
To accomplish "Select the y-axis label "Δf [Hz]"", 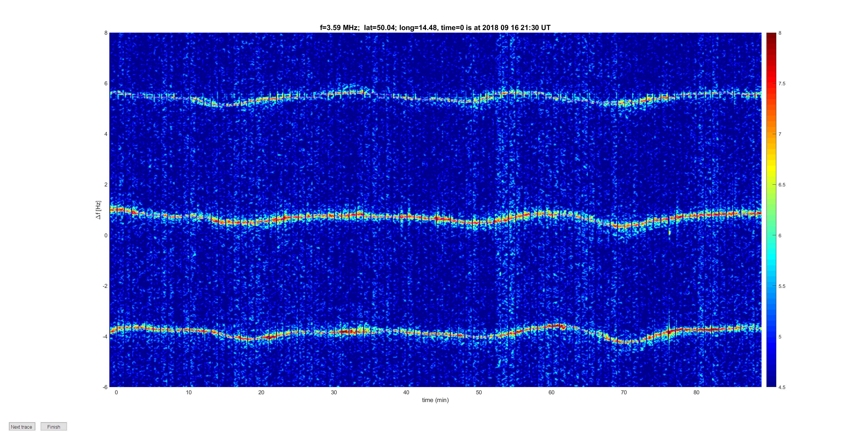I will (98, 210).
